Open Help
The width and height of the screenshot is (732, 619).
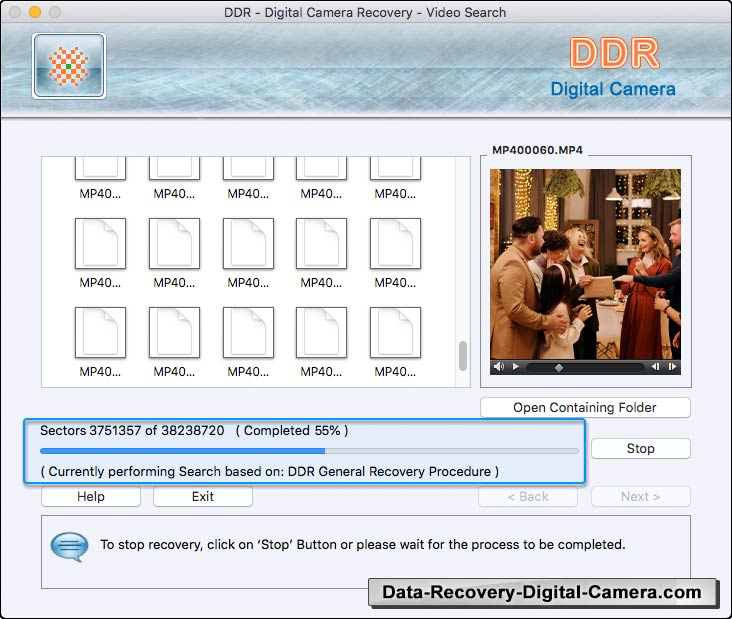(x=91, y=497)
